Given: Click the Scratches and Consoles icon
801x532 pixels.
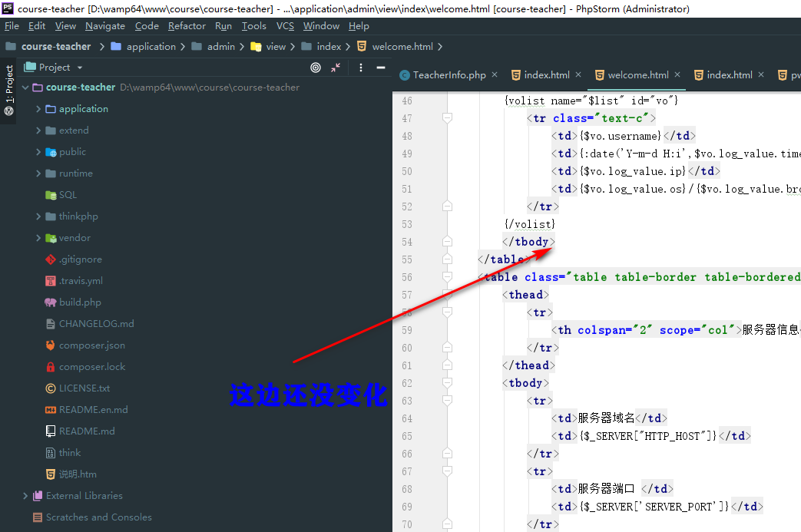Looking at the screenshot, I should (x=38, y=517).
